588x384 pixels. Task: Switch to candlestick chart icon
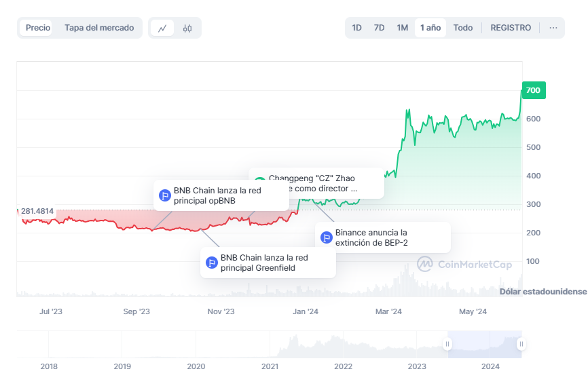(x=187, y=28)
